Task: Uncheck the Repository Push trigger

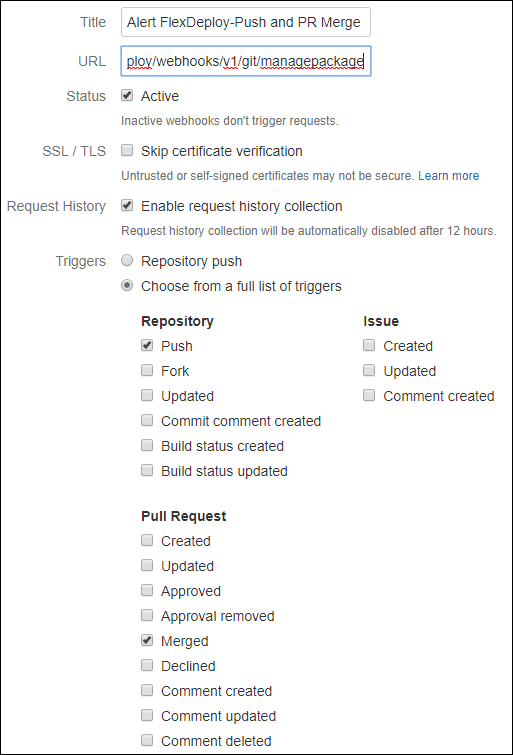Action: (147, 345)
